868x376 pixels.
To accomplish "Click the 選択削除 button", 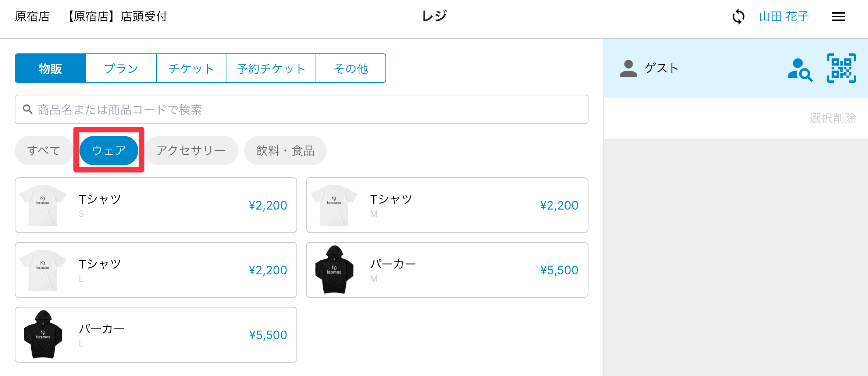I will point(832,118).
